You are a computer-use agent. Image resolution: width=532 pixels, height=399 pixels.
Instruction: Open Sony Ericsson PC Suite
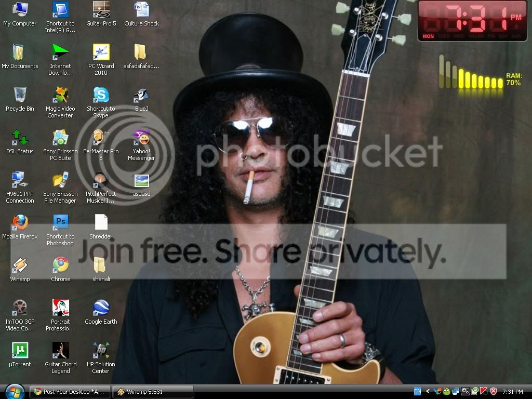pos(60,145)
